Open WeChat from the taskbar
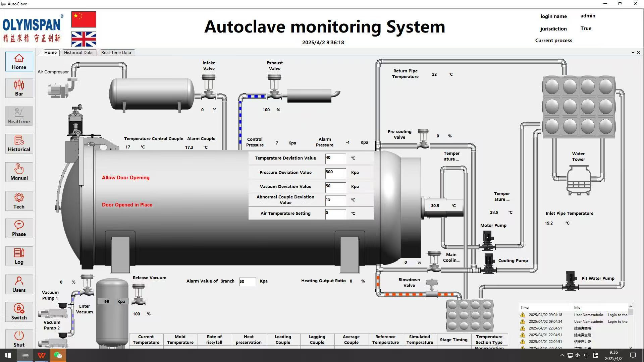 [x=58, y=355]
